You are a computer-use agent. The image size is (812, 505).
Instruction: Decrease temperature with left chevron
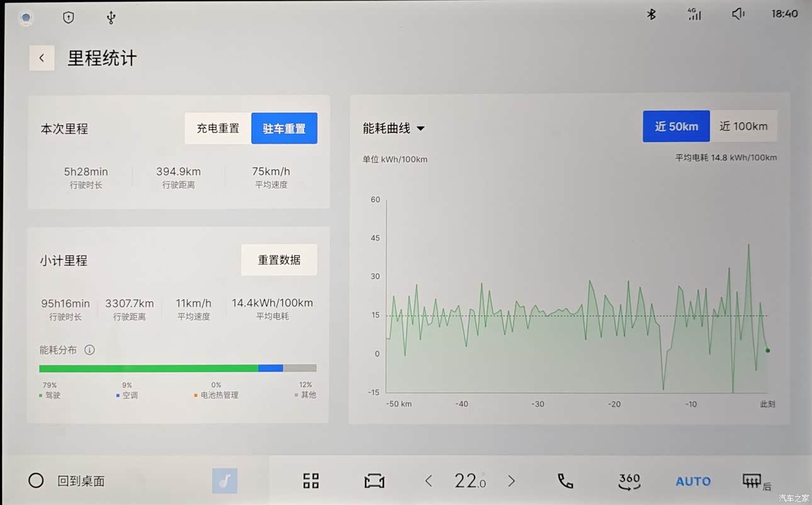pos(429,481)
